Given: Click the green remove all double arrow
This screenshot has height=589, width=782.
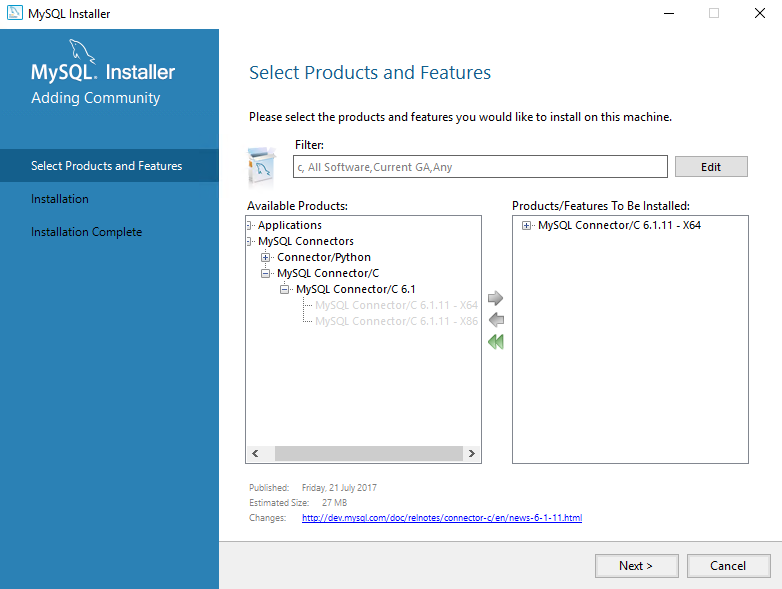Looking at the screenshot, I should (496, 342).
